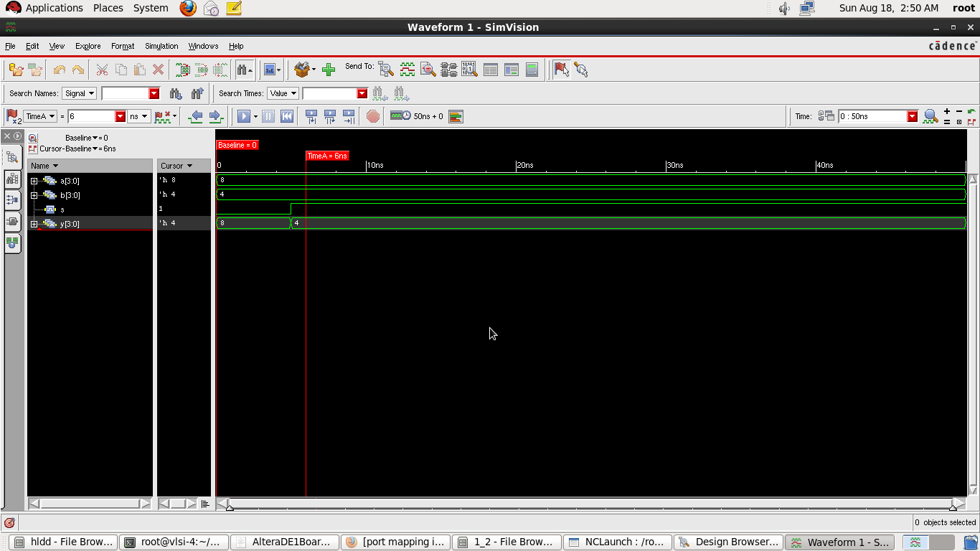The height and width of the screenshot is (551, 980).
Task: Create a new marker with the flag icon
Action: click(562, 69)
